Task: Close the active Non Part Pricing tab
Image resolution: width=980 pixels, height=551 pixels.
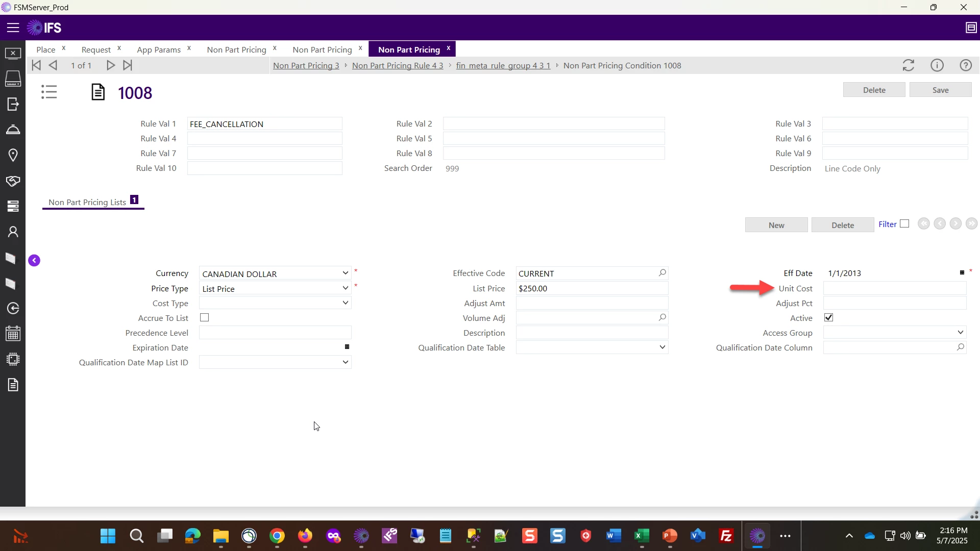Action: click(448, 48)
